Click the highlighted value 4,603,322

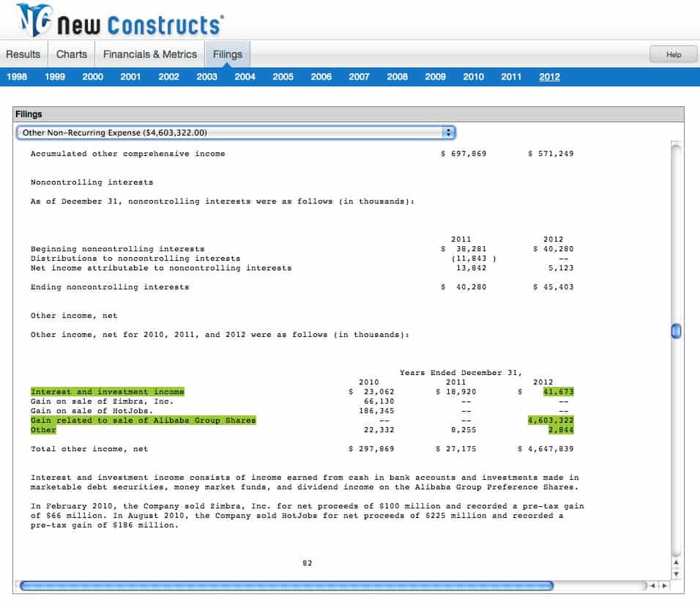pos(551,421)
